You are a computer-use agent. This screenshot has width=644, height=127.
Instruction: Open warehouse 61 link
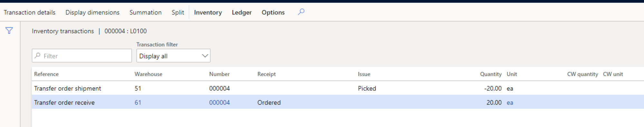point(138,103)
